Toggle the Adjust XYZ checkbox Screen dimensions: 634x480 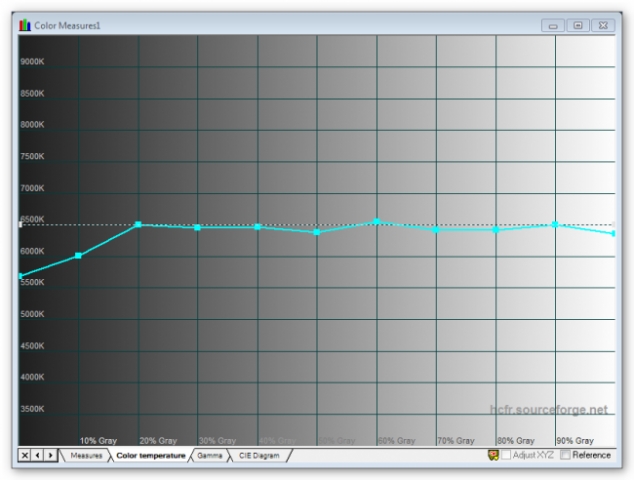point(506,455)
